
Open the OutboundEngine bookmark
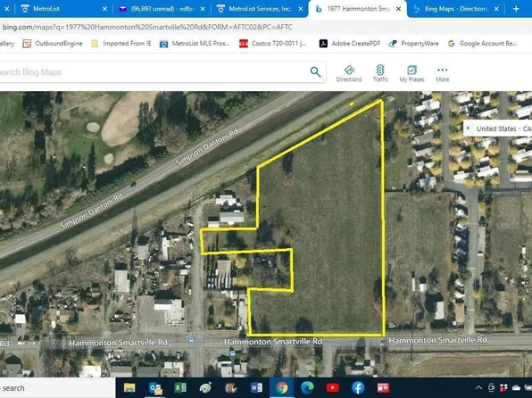pyautogui.click(x=53, y=44)
